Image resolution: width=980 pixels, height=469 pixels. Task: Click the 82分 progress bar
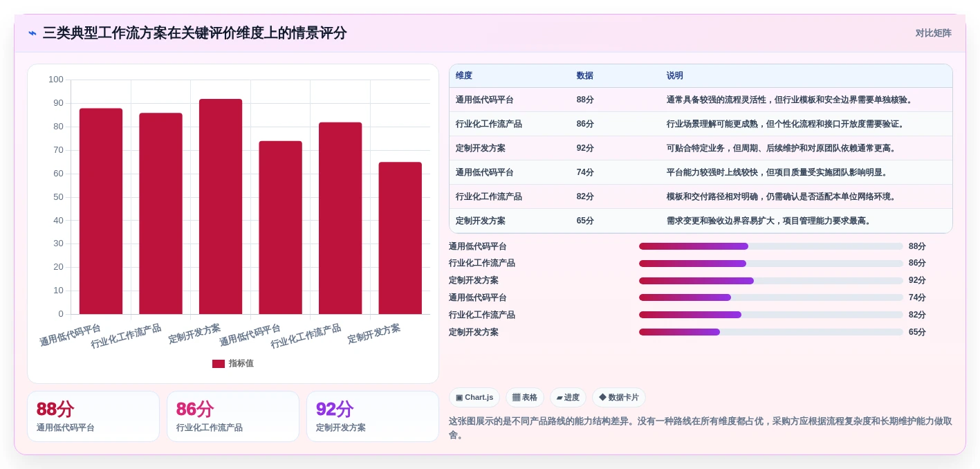(771, 315)
